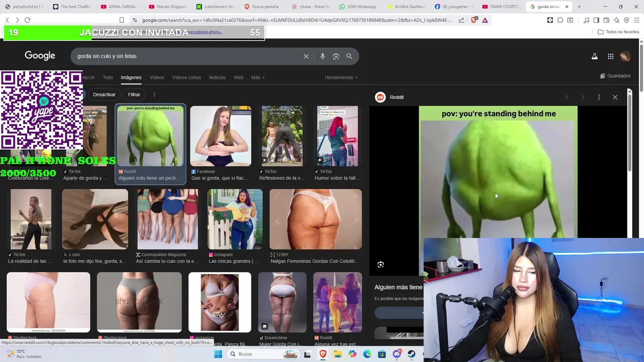This screenshot has height=362, width=644.
Task: Open Brave Shields lion icon
Action: click(474, 20)
